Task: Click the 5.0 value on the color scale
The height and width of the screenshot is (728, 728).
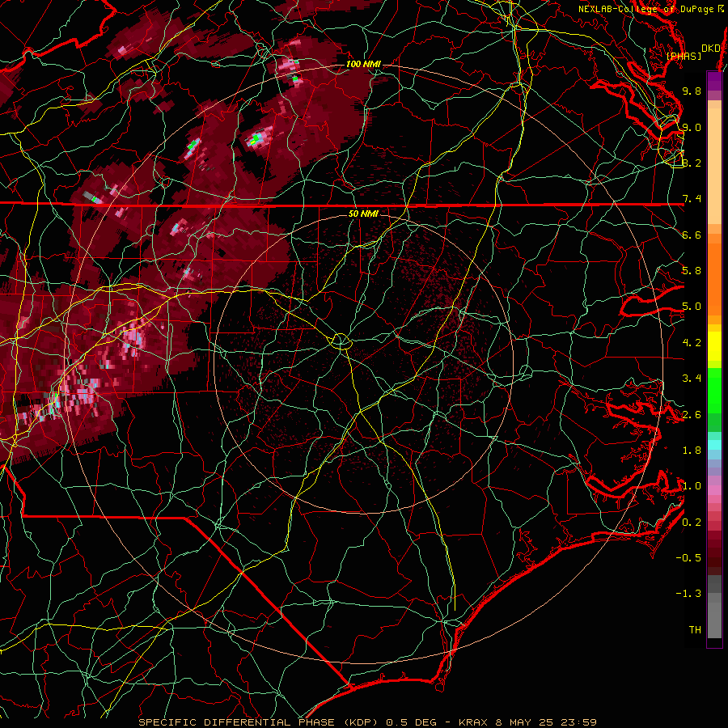Action: tap(692, 307)
